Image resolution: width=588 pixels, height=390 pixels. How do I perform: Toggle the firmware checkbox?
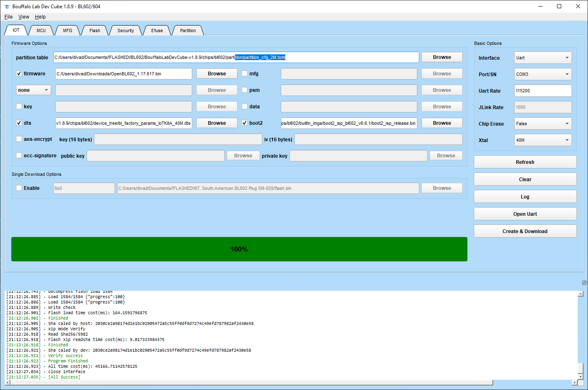(19, 74)
